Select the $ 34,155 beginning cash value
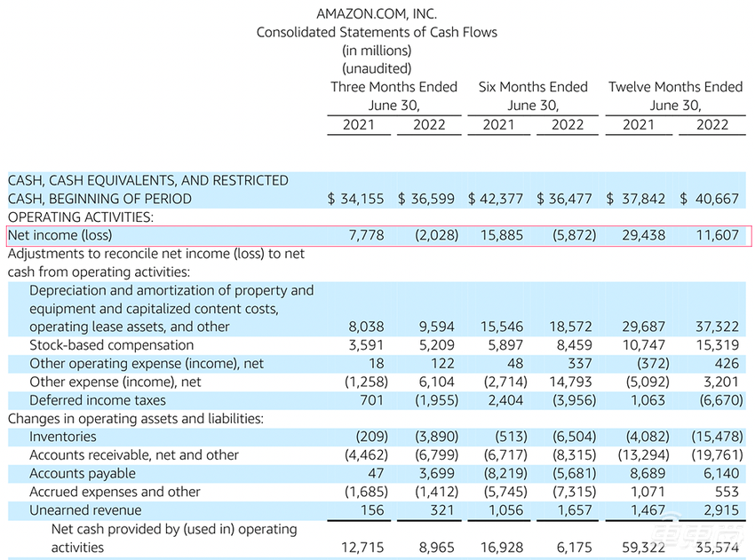Image resolution: width=755 pixels, height=560 pixels. pyautogui.click(x=356, y=199)
